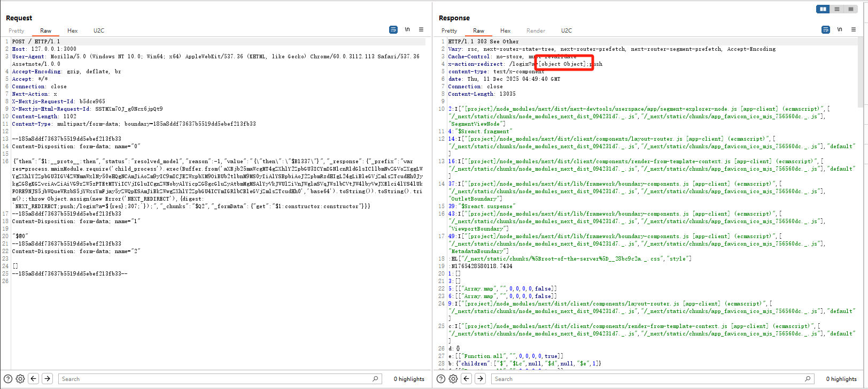Click the "POST / HTTP/1.1" request line

click(x=36, y=41)
